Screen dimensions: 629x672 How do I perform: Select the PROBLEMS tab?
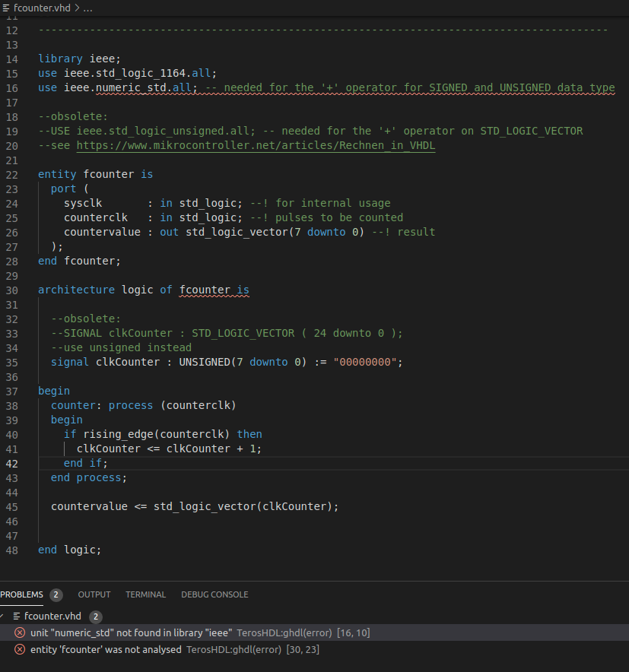tap(22, 594)
